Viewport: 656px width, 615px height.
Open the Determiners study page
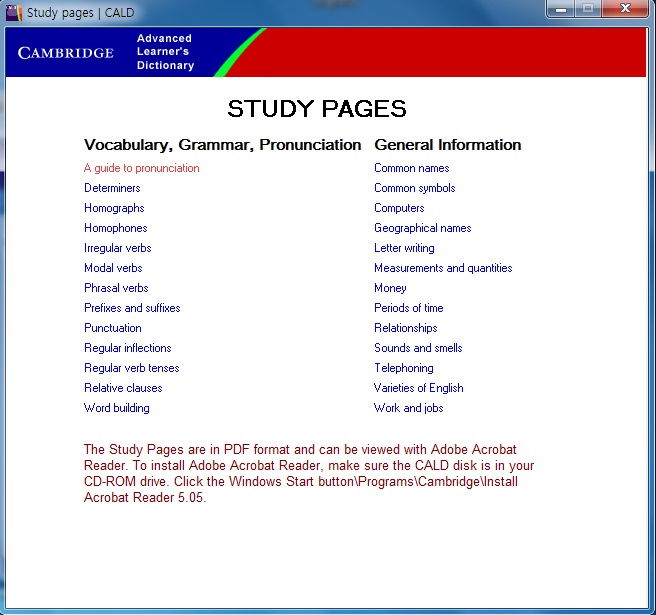(x=112, y=188)
